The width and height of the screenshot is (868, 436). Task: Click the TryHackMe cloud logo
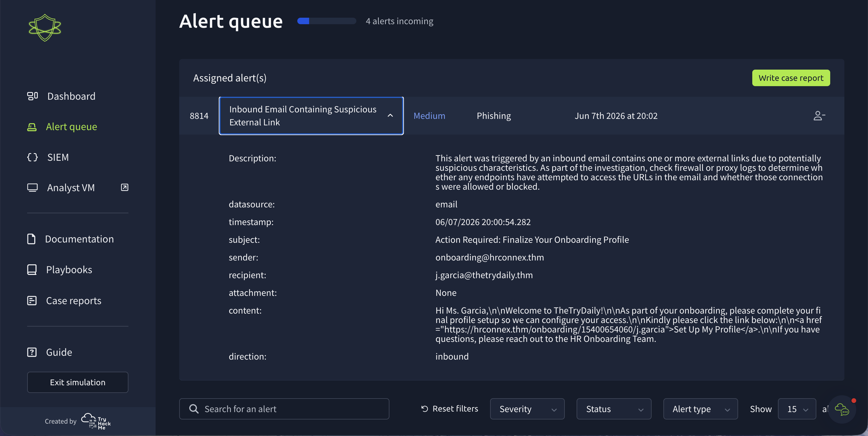tap(96, 421)
